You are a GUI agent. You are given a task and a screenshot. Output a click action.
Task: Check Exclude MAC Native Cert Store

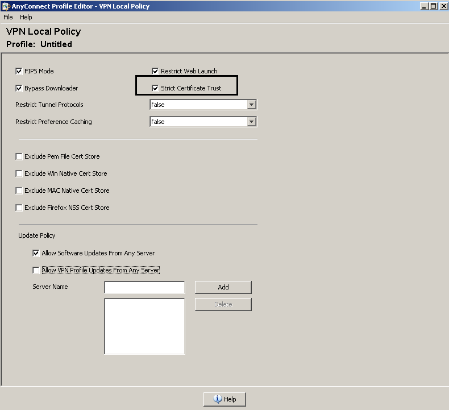[19, 190]
